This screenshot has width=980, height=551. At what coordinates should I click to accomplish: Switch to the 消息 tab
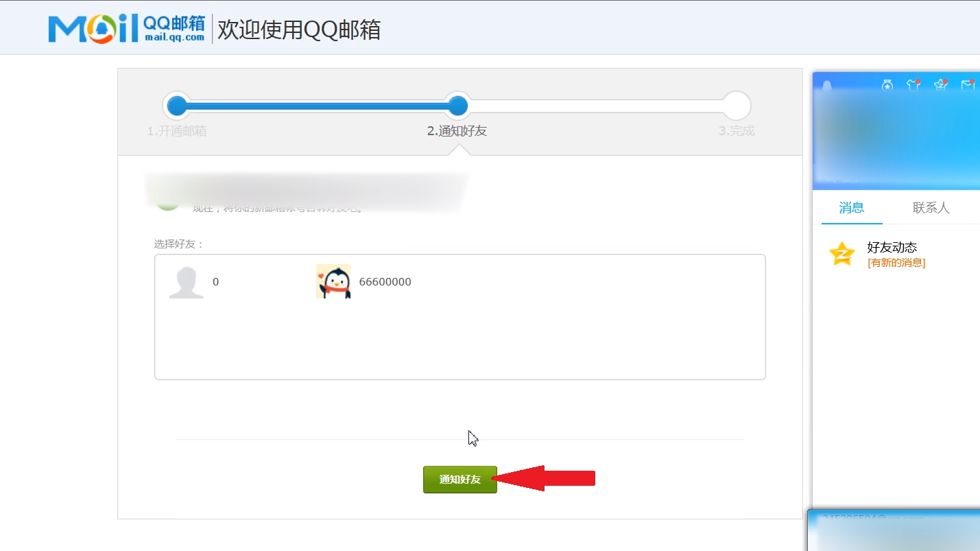click(x=851, y=208)
